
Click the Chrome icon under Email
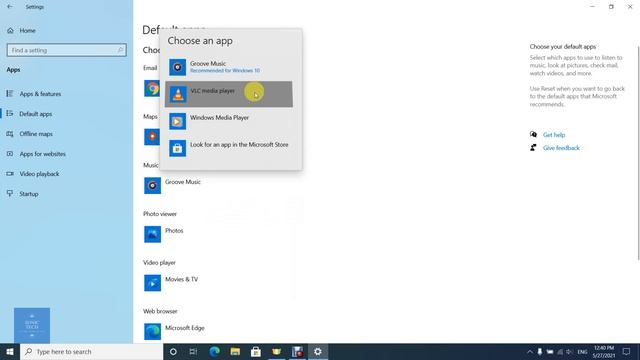point(152,89)
